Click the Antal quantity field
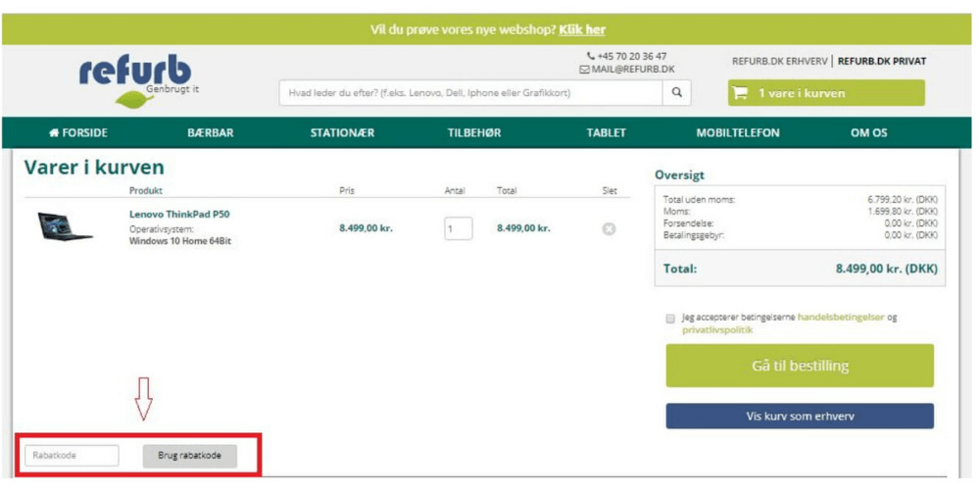Image resolution: width=980 pixels, height=490 pixels. point(459,228)
